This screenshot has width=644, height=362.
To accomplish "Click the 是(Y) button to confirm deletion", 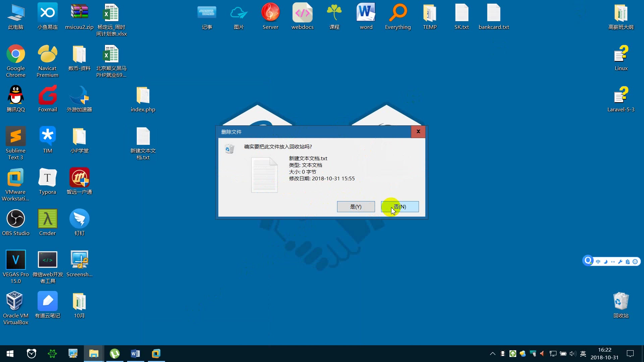I will coord(356,206).
